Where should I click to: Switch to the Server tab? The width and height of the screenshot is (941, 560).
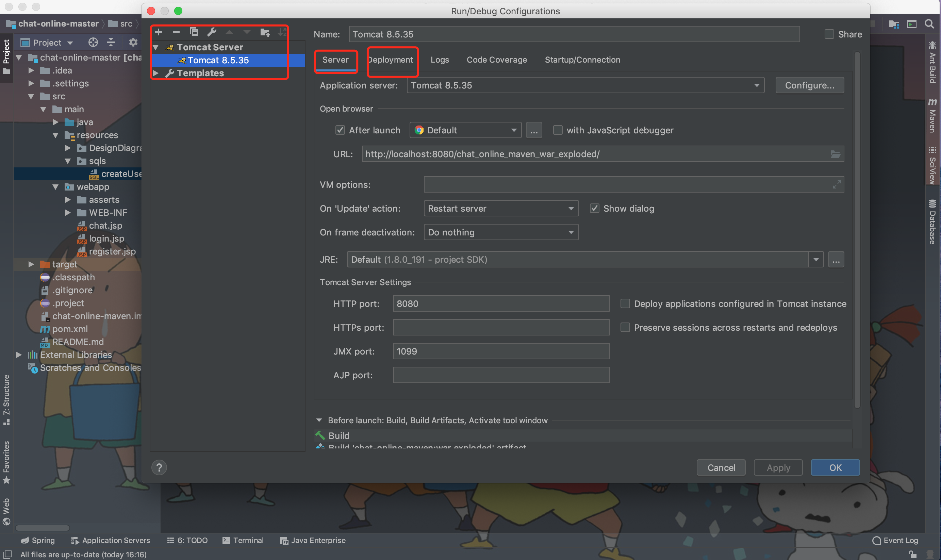pos(335,60)
